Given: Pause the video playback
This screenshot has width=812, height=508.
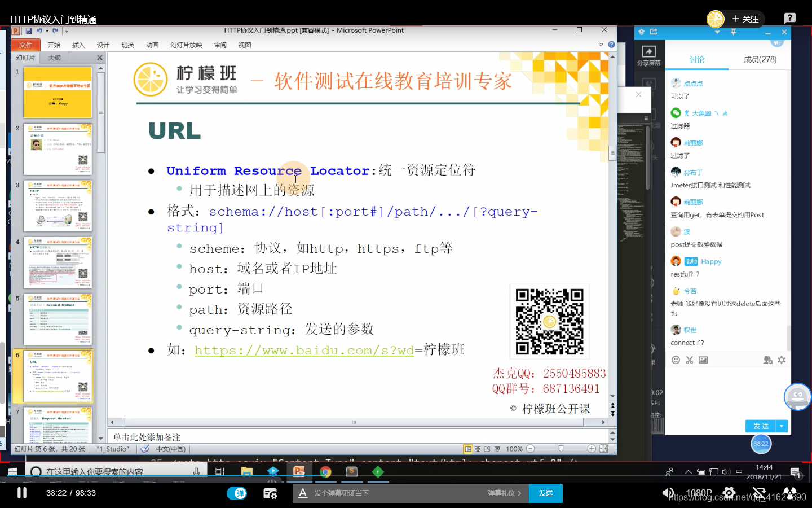Looking at the screenshot, I should 22,493.
